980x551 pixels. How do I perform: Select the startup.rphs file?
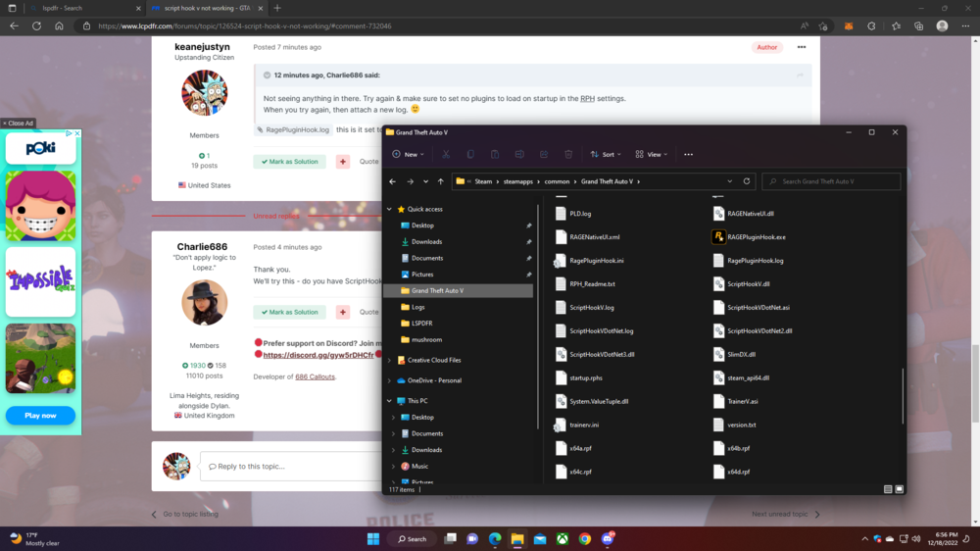[579, 377]
